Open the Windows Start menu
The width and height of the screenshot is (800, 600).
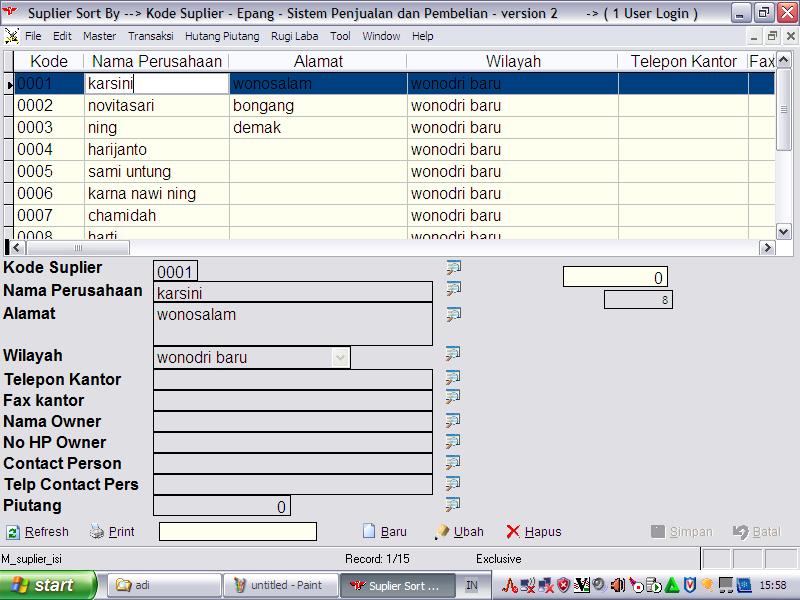(x=49, y=585)
